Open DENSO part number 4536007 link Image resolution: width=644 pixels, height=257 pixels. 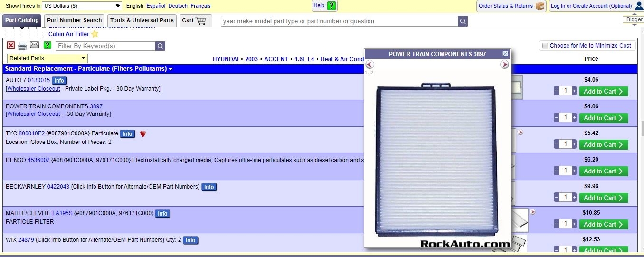[x=38, y=160]
